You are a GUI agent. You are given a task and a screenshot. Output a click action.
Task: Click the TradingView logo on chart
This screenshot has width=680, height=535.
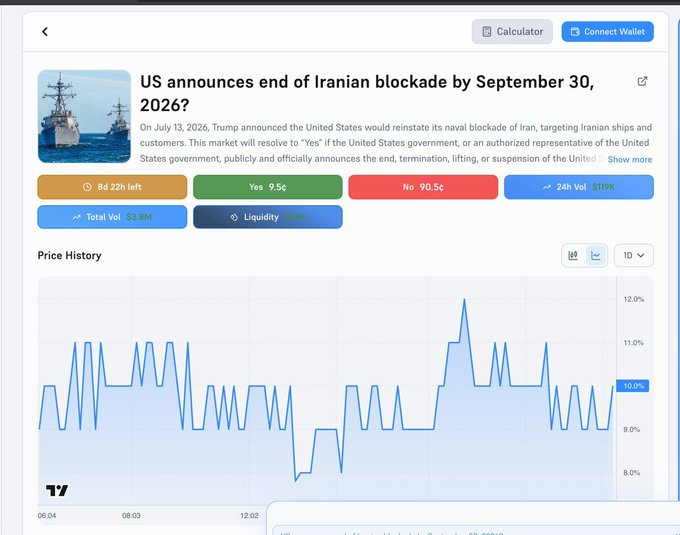click(57, 490)
